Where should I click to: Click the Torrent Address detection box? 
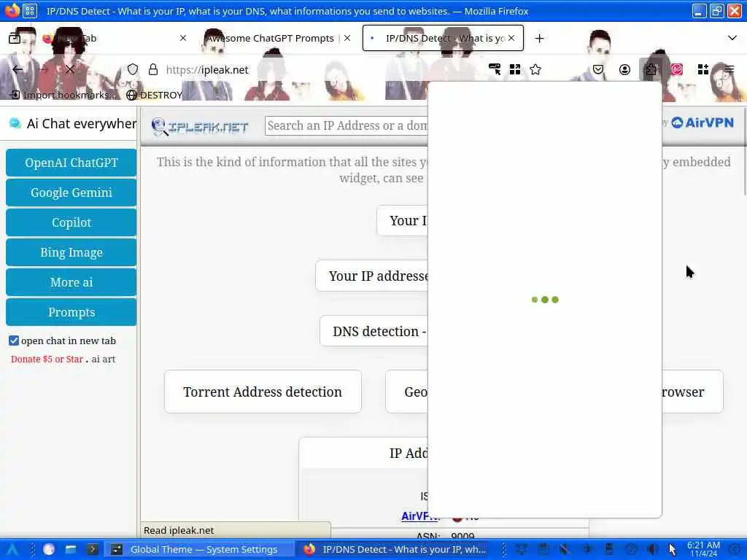coord(263,392)
